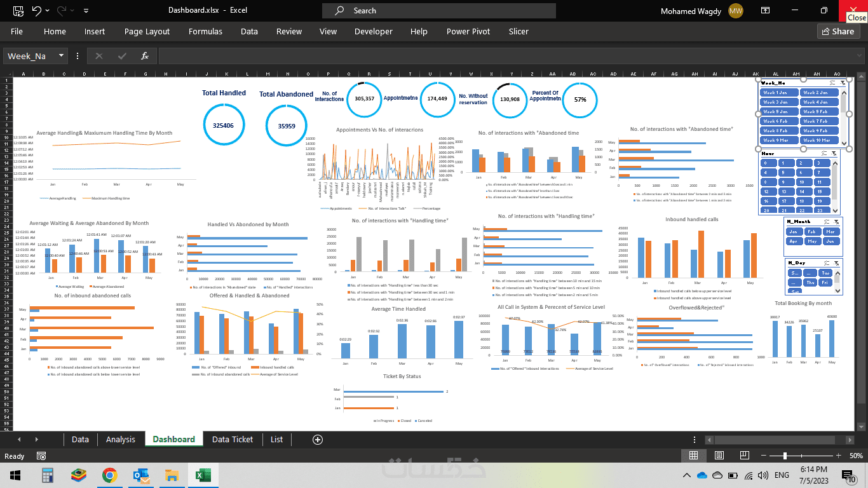Open the Power Pivot tab
Image resolution: width=868 pixels, height=488 pixels.
point(468,31)
